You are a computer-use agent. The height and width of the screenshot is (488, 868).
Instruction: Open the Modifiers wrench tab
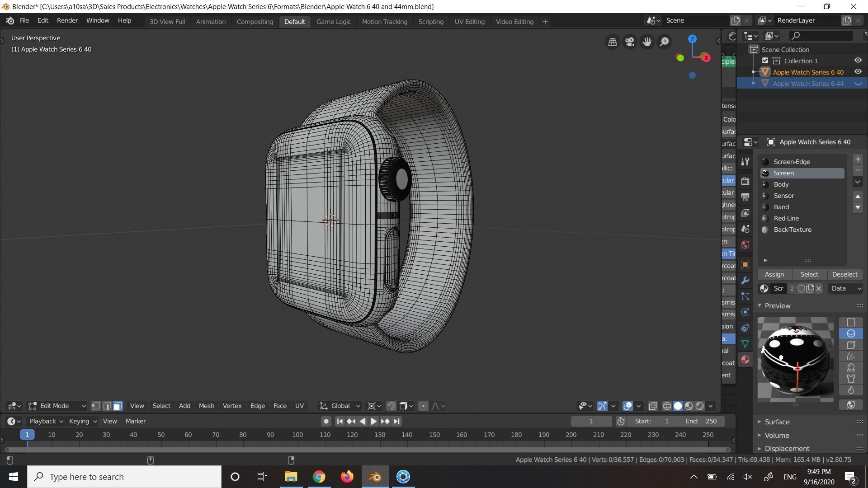click(745, 281)
